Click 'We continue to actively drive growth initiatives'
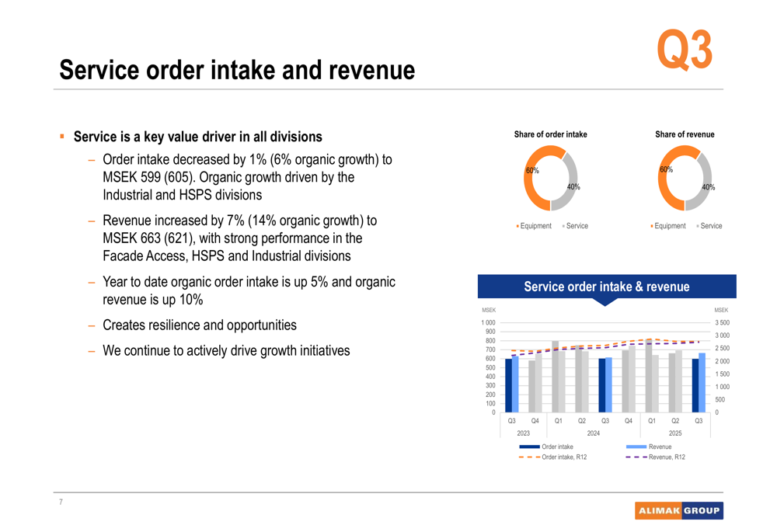Viewport: 777px width, 532px height. [x=225, y=350]
